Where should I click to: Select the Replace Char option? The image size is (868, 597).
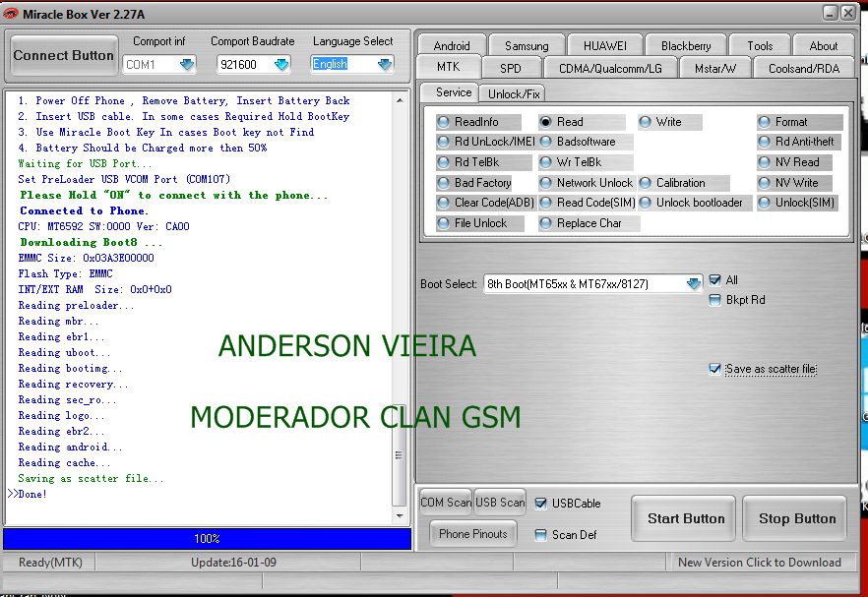click(589, 223)
